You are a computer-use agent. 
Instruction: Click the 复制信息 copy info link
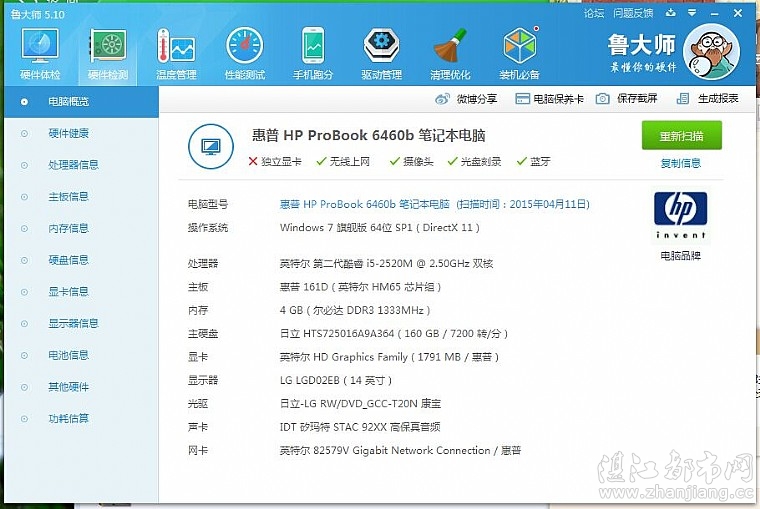pyautogui.click(x=681, y=163)
